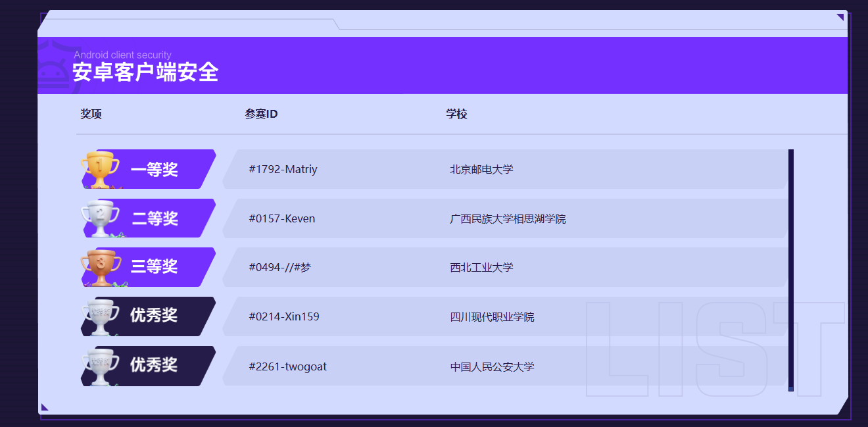
Task: Click the 安卓客户端安全 section title
Action: click(145, 72)
